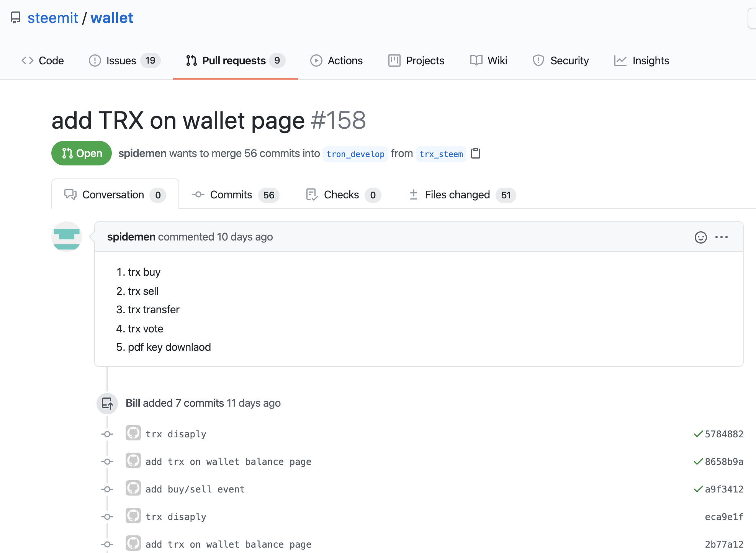Copy trx_steem branch name via clipboard icon
The width and height of the screenshot is (756, 553).
click(475, 153)
